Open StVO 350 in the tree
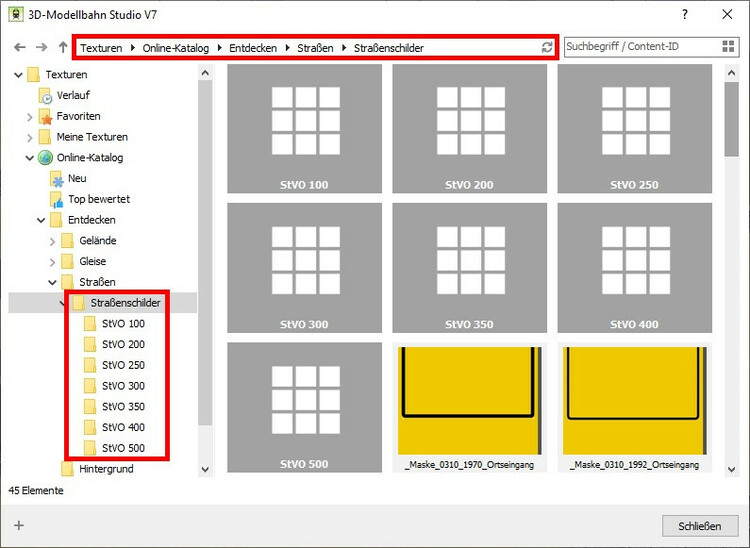The height and width of the screenshot is (548, 750). click(114, 406)
